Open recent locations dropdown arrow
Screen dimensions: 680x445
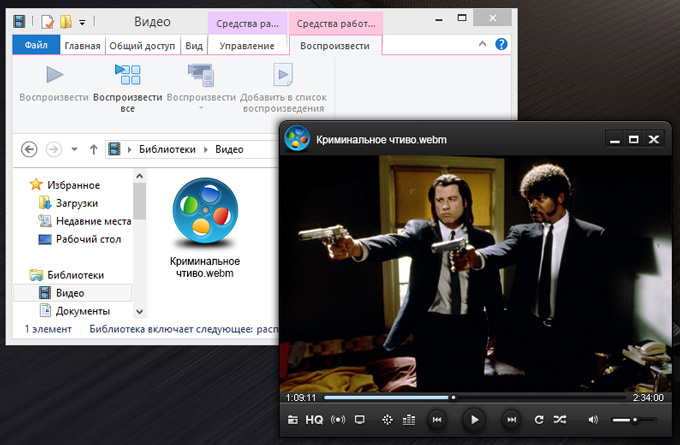click(75, 150)
